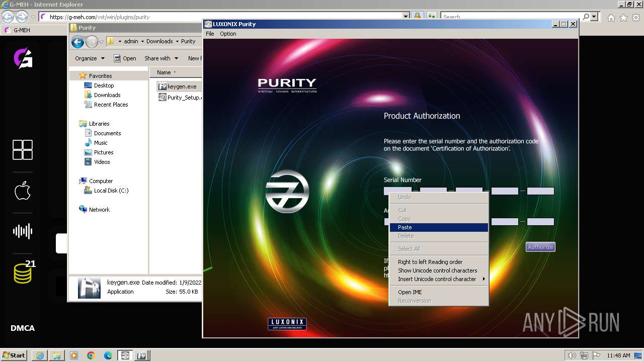
Task: Click the Open toolbar button in Explorer
Action: tap(125, 58)
